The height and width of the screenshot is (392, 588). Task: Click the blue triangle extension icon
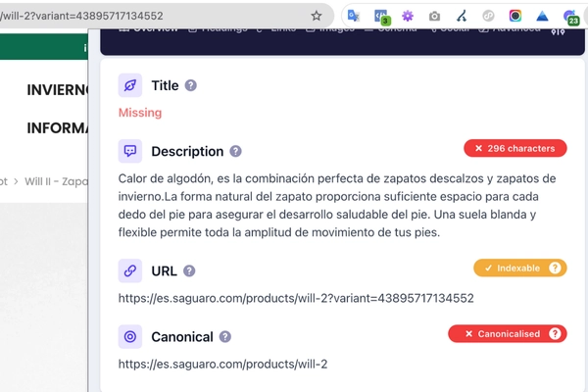pyautogui.click(x=542, y=16)
